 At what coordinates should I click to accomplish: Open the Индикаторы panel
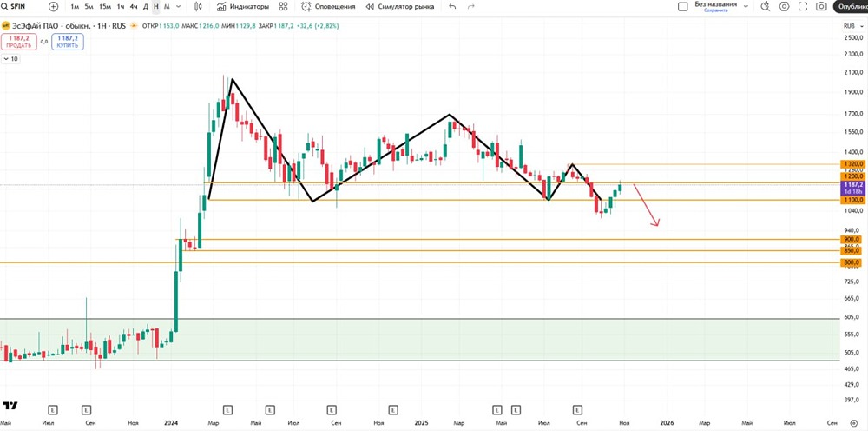point(242,7)
